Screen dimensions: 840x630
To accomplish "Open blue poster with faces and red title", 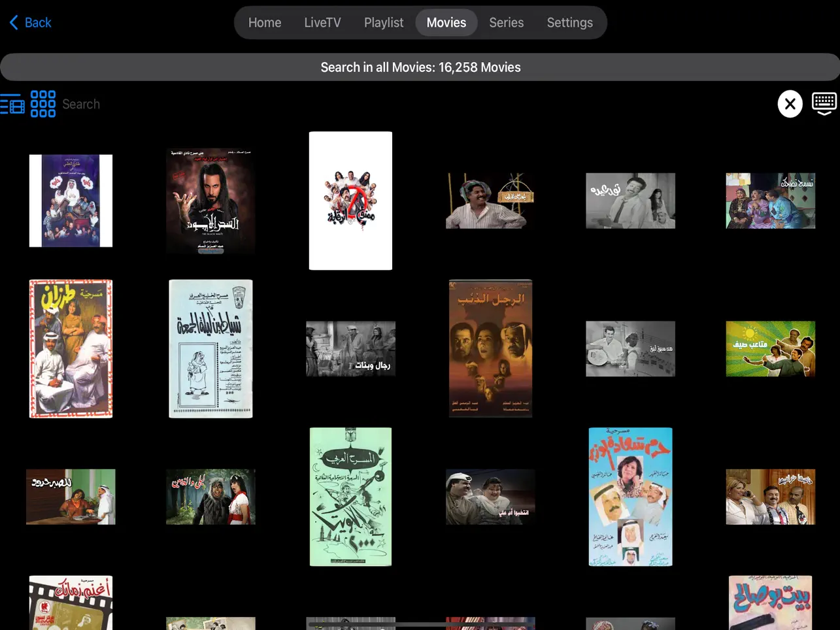I will pyautogui.click(x=630, y=497).
